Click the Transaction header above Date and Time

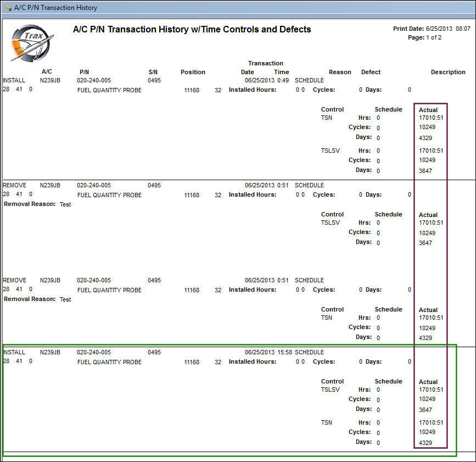click(265, 63)
